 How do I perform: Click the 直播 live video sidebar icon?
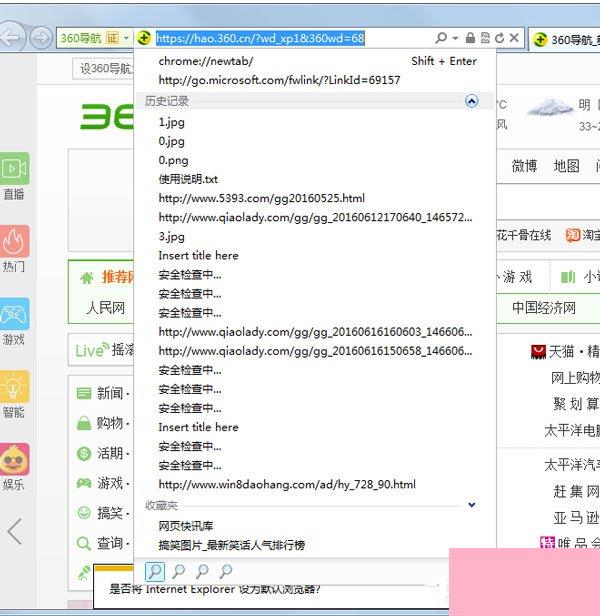[x=14, y=169]
